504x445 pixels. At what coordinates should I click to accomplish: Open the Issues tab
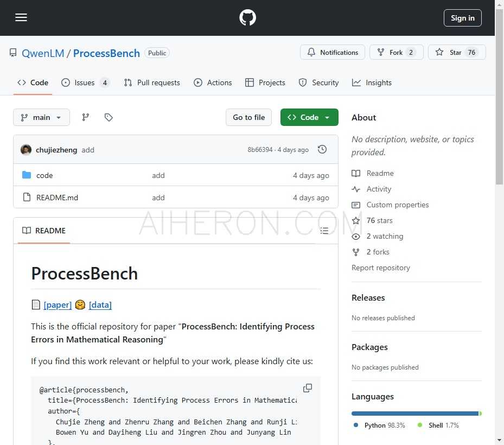tap(86, 82)
